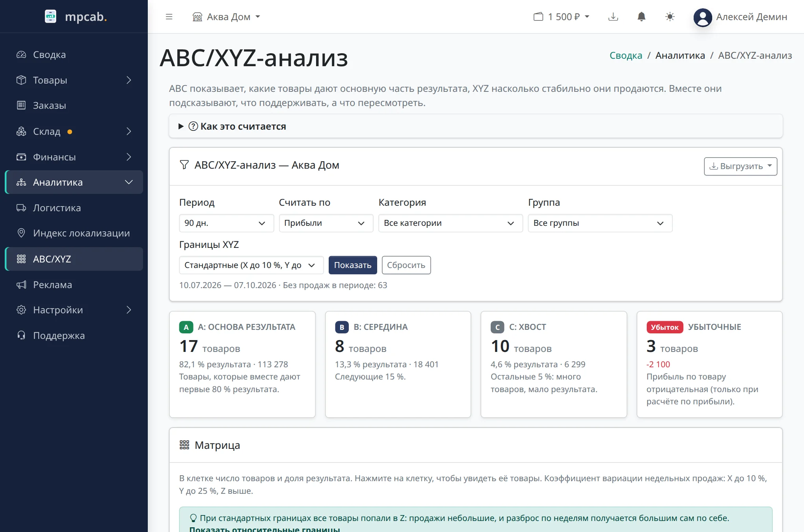This screenshot has width=804, height=532.
Task: Select ABC/XYZ in the sidebar
Action: [74, 259]
